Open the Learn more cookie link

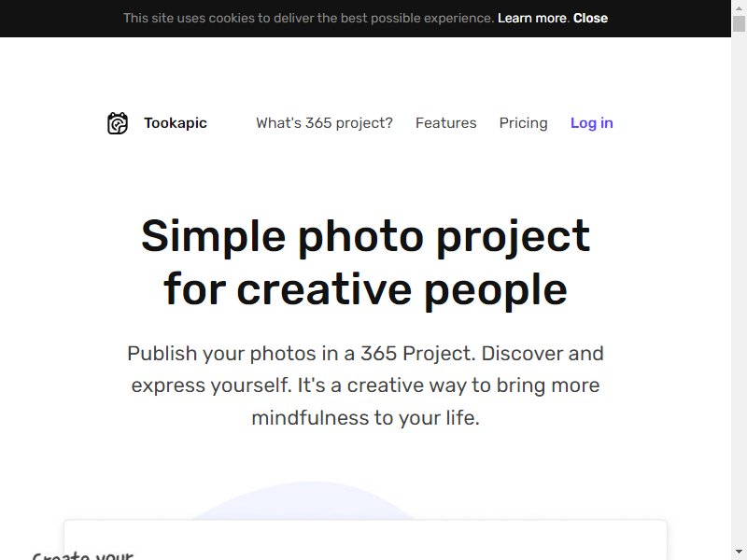pos(531,18)
